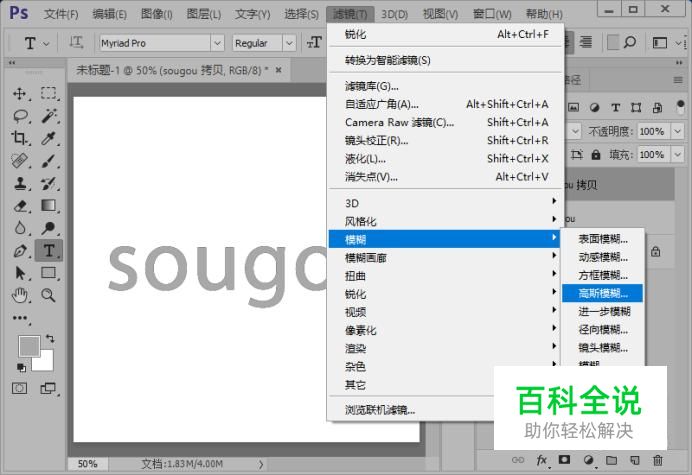Create a new layer group

pyautogui.click(x=611, y=460)
